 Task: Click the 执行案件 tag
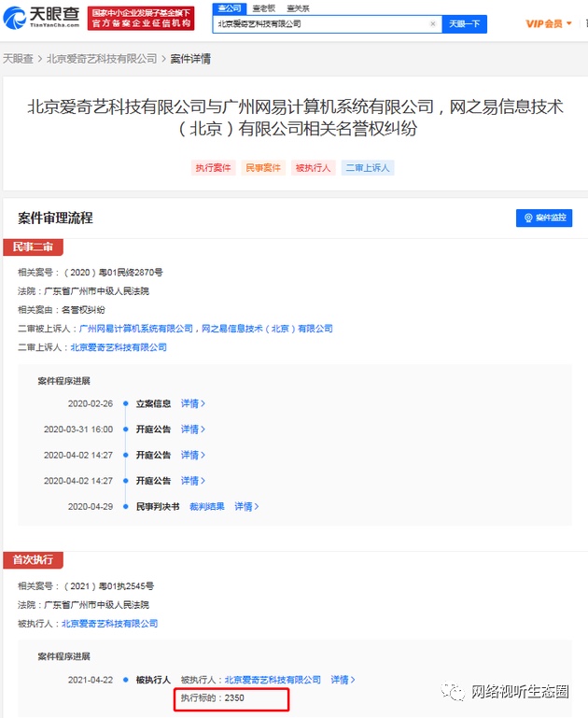(213, 167)
